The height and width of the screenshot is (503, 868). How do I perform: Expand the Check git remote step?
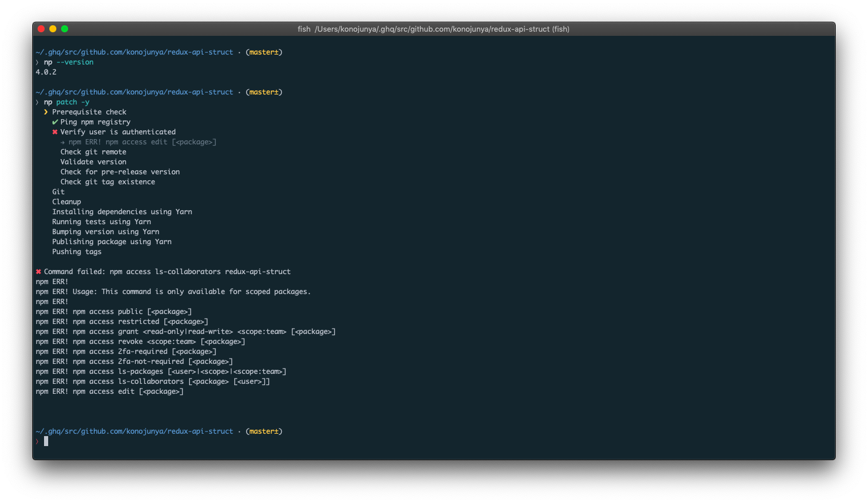tap(93, 151)
